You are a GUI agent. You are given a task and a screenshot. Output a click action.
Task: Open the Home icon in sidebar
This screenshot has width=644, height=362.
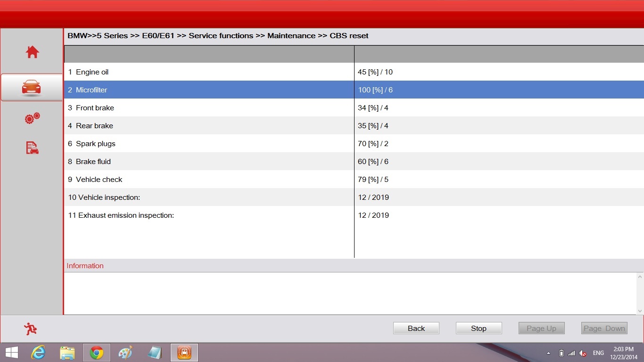click(x=32, y=52)
